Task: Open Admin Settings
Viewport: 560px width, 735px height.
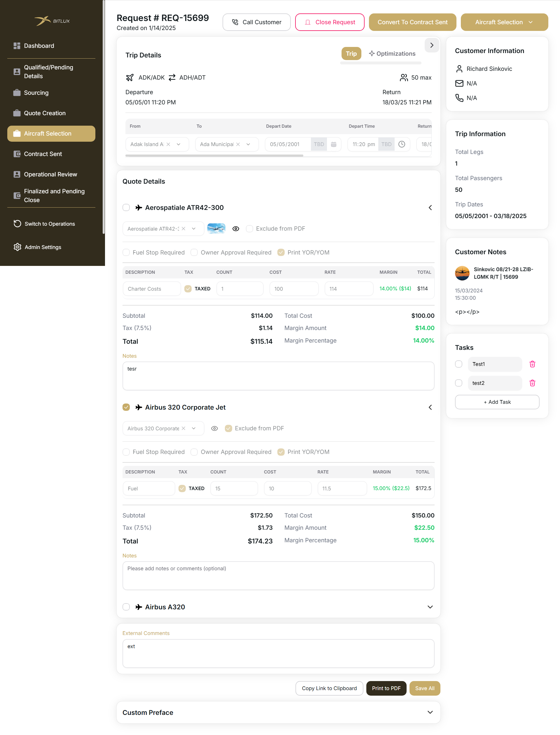Action: 42,247
